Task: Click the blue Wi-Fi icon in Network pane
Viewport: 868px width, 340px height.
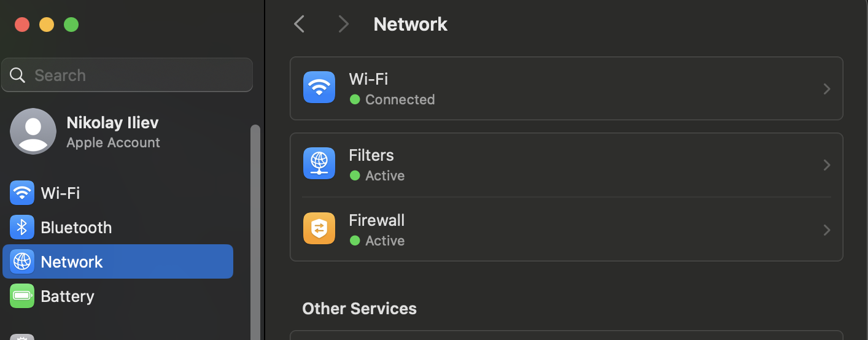Action: 319,88
